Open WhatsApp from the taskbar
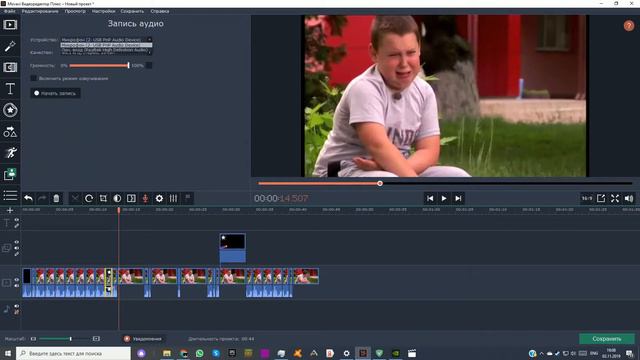 point(200,353)
